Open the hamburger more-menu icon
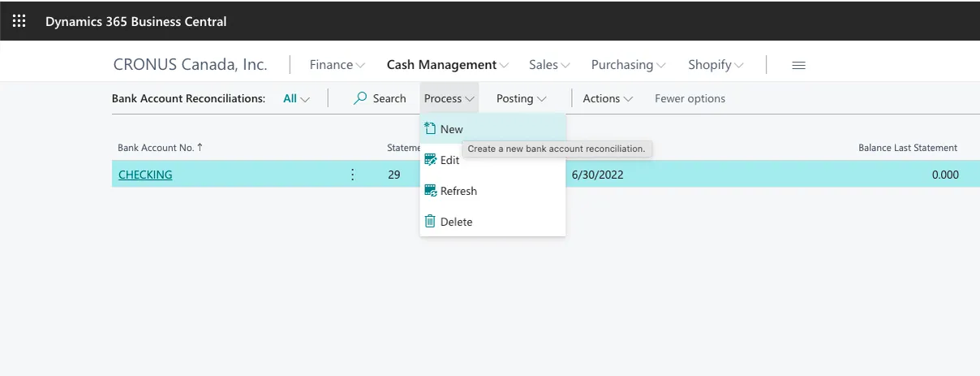 click(x=798, y=65)
